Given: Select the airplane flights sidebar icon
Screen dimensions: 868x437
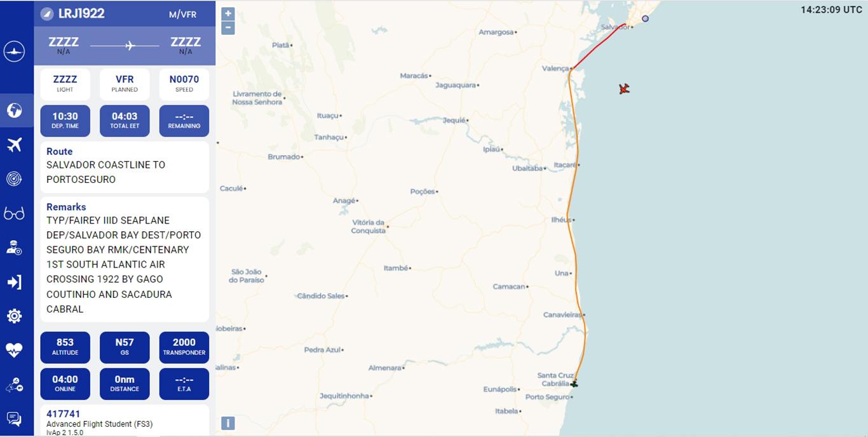Looking at the screenshot, I should point(14,145).
